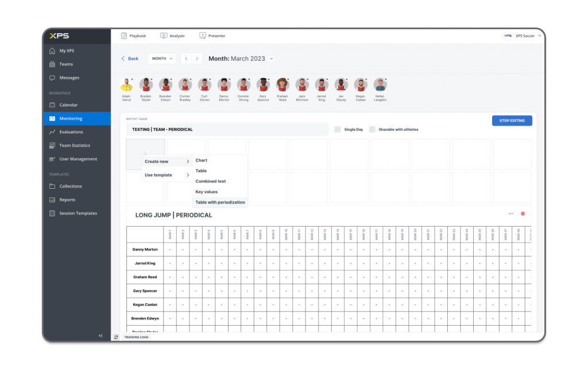
Task: Open the Messages chat icon
Action: click(52, 77)
